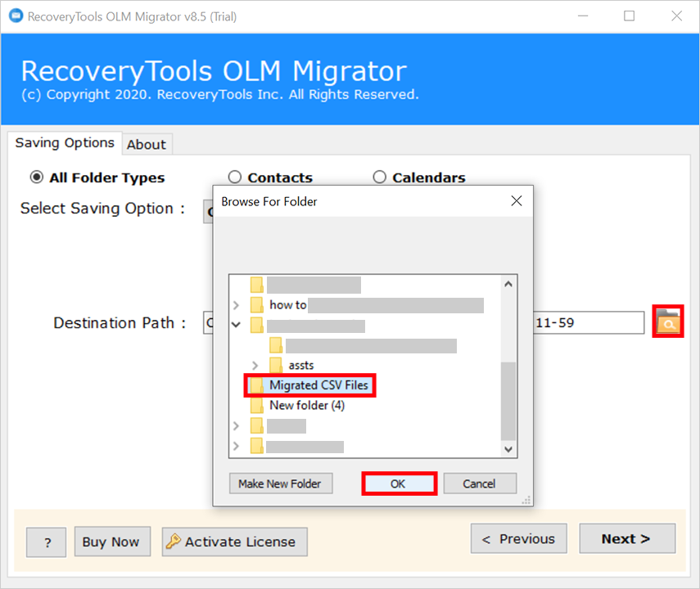Close the OLM Migrator window

[x=676, y=16]
